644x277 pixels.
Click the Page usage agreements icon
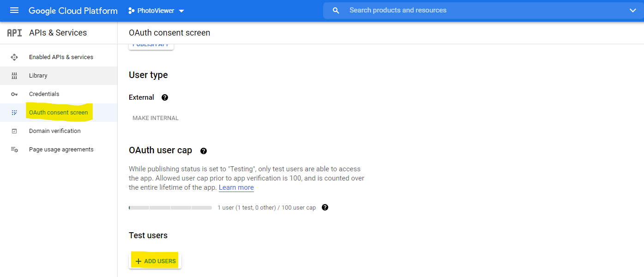pos(14,149)
